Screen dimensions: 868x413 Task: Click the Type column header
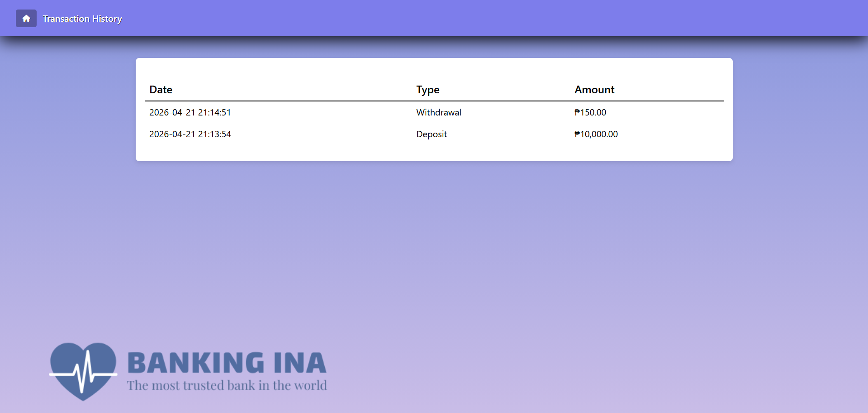427,90
